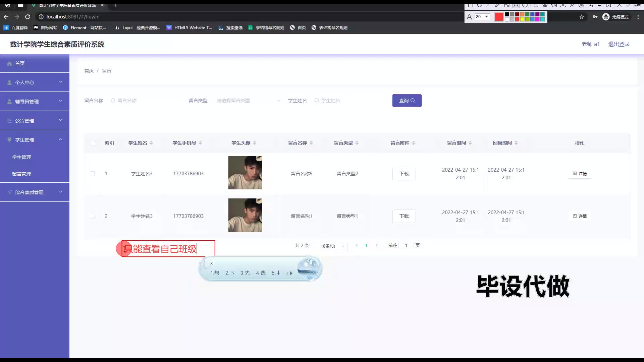Go to the previous page arrow
The height and width of the screenshot is (362, 644).
pyautogui.click(x=357, y=245)
